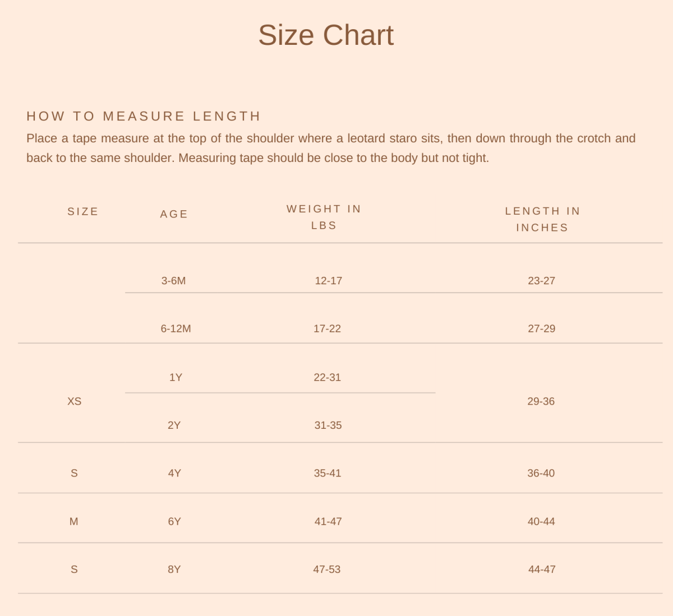The image size is (673, 616).
Task: Select the Length in Inches column header
Action: point(542,219)
